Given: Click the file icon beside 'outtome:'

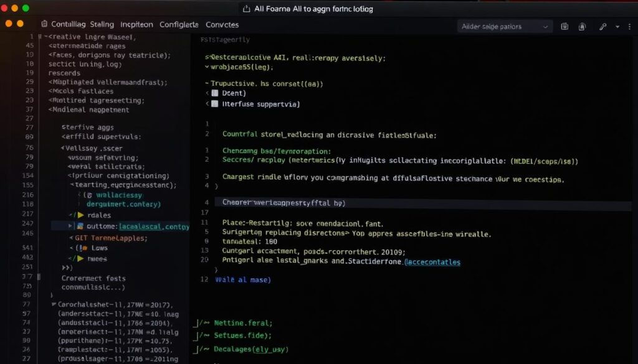Looking at the screenshot, I should coord(80,226).
